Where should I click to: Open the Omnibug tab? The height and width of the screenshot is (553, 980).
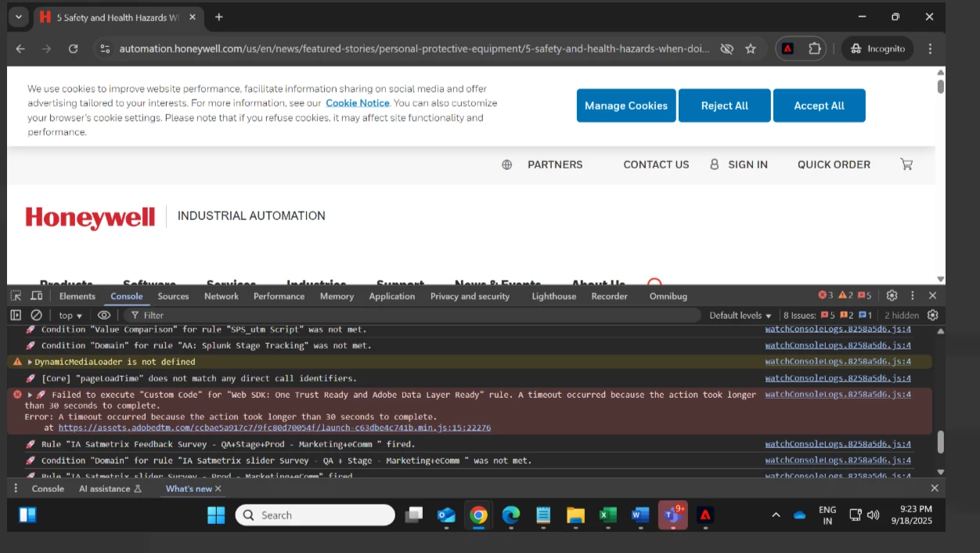[668, 296]
